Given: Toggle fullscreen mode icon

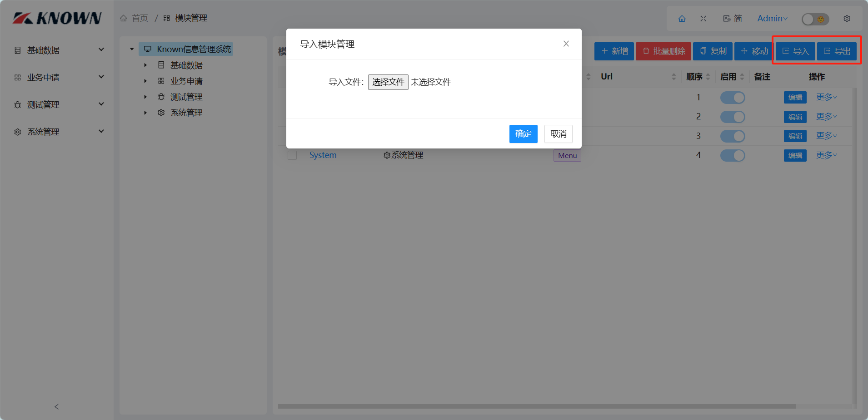Looking at the screenshot, I should [x=703, y=19].
